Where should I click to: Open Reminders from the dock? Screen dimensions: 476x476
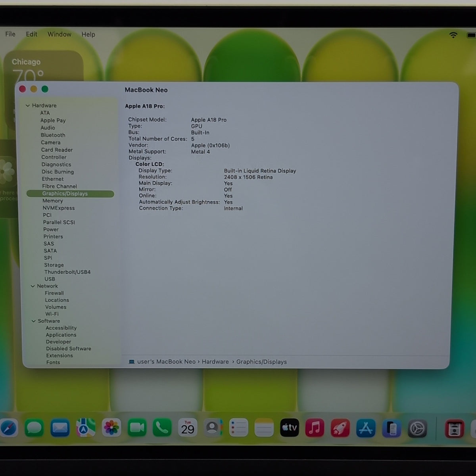[x=238, y=428]
